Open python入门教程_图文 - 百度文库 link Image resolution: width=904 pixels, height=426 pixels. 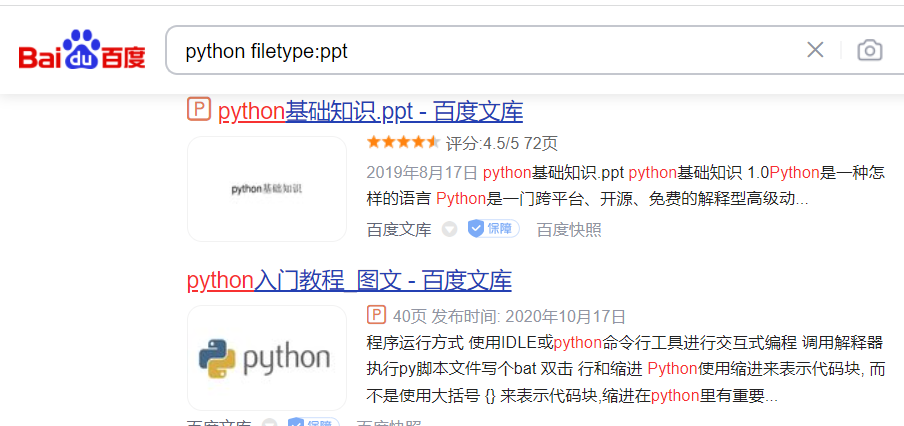pos(349,281)
